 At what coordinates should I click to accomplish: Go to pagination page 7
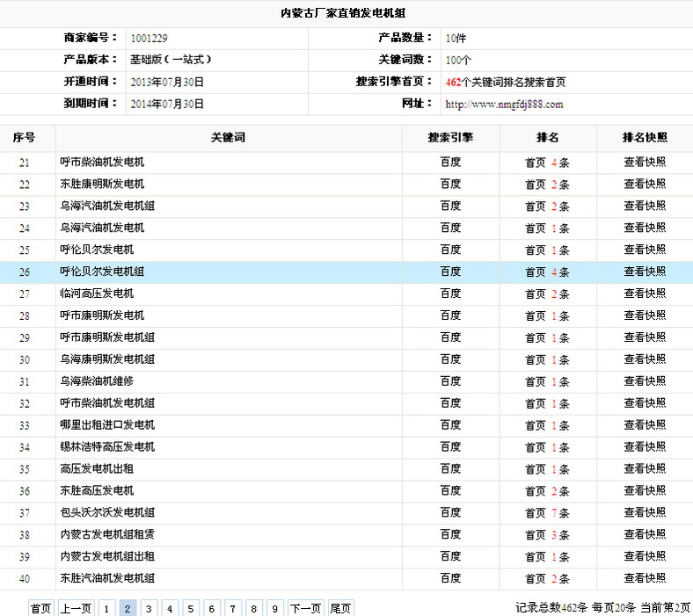coord(233,608)
